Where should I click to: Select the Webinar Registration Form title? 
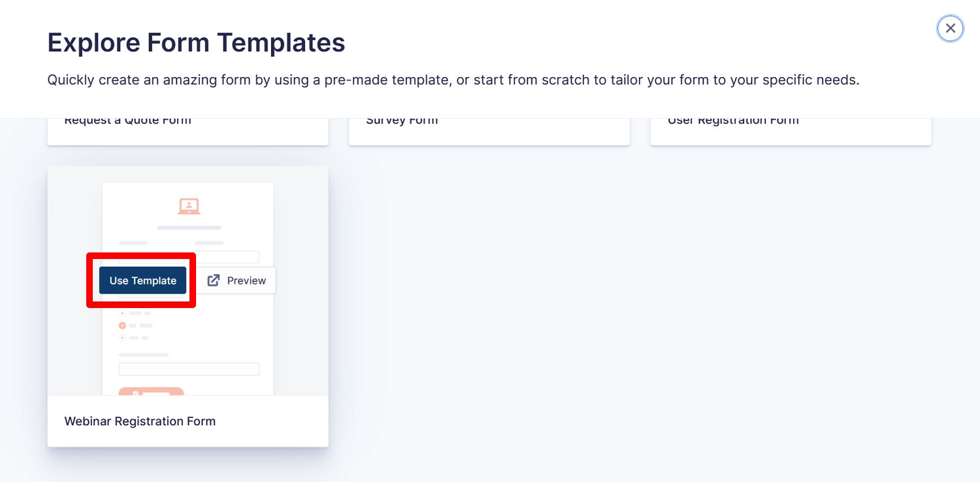click(x=140, y=421)
